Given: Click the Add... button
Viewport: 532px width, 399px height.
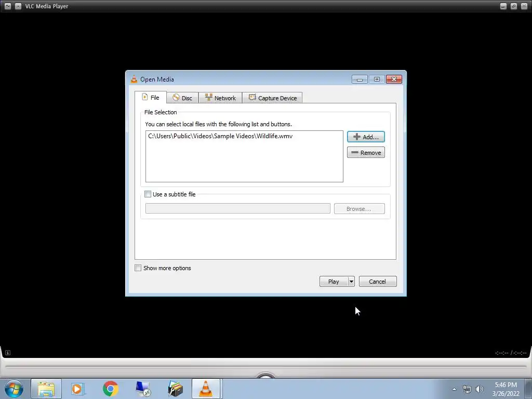Looking at the screenshot, I should click(366, 137).
